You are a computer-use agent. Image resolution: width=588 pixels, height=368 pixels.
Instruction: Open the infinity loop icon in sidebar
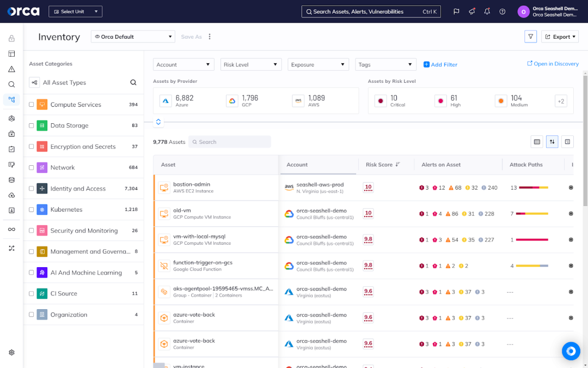click(11, 230)
